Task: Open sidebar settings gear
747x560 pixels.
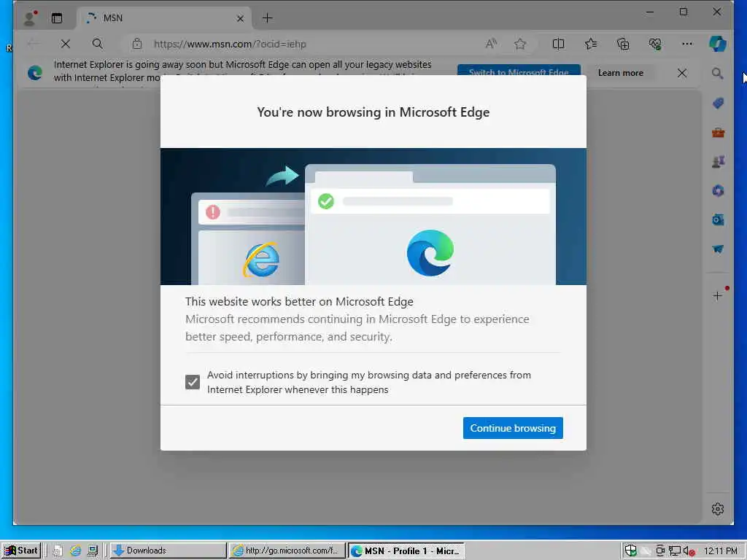Action: click(x=718, y=509)
